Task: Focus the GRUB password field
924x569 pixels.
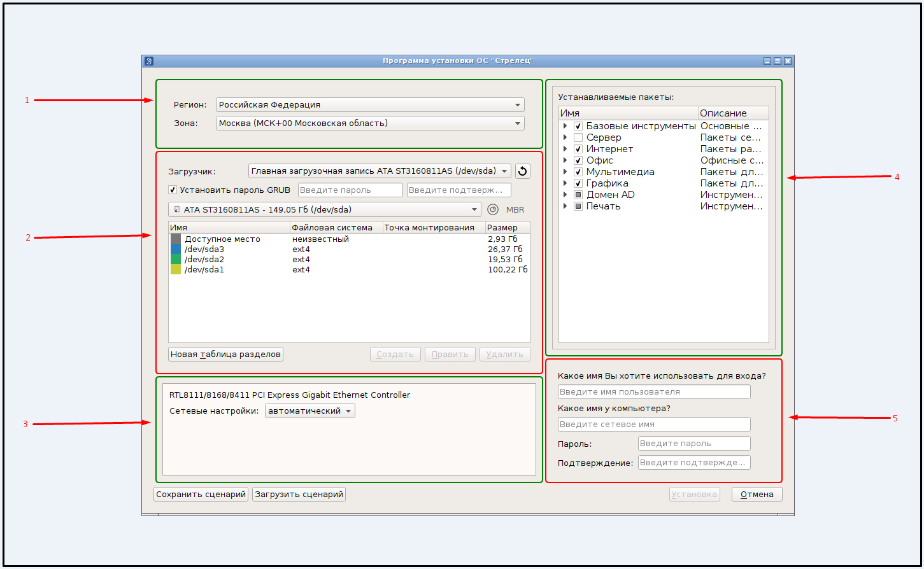Action: tap(350, 190)
